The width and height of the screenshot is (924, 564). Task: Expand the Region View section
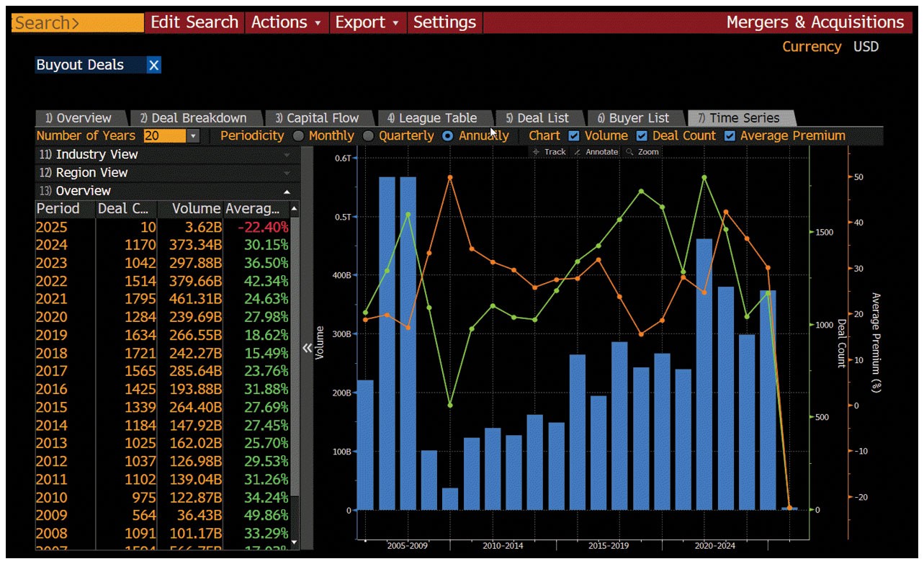click(x=288, y=172)
